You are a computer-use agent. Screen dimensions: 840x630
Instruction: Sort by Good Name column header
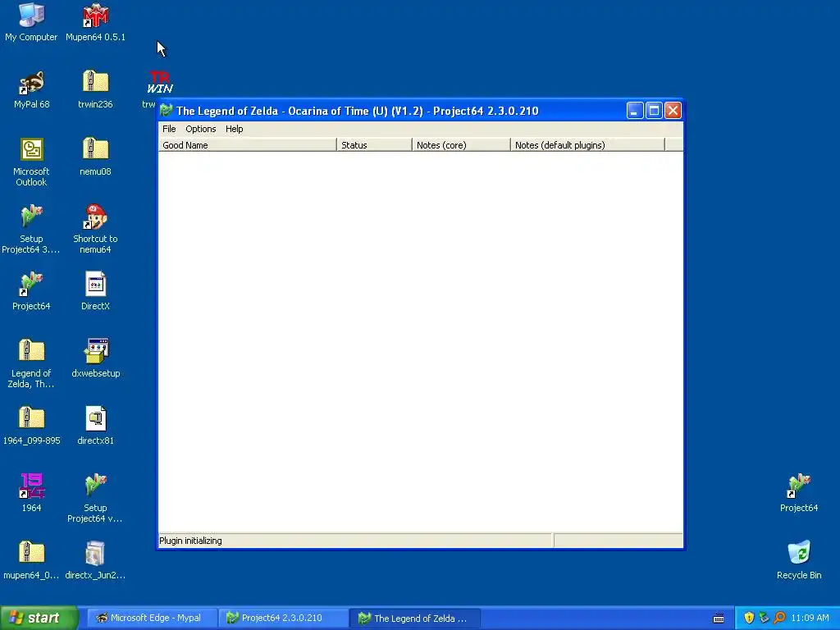pyautogui.click(x=248, y=144)
